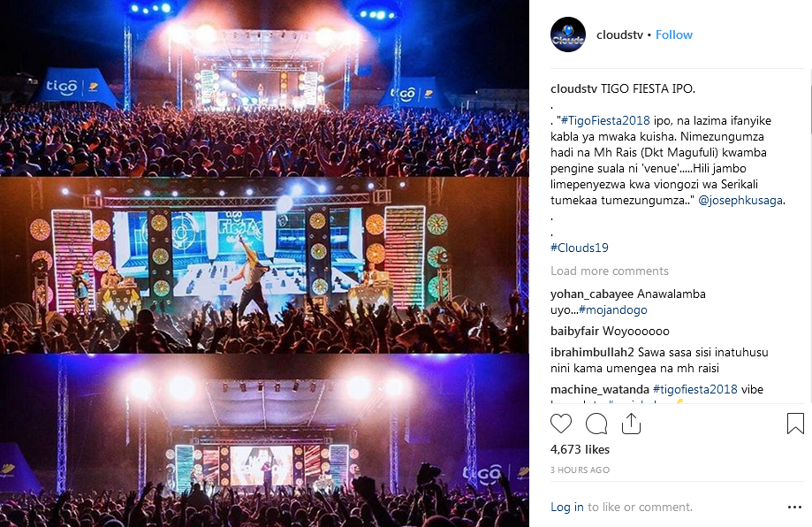Open yohan_cabayee commenter profile

tap(592, 294)
